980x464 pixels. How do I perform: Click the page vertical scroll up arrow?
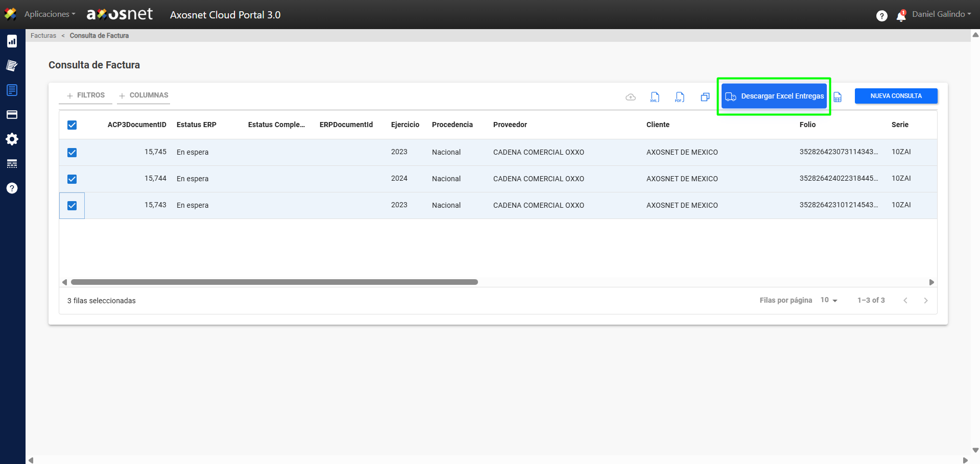click(x=975, y=35)
